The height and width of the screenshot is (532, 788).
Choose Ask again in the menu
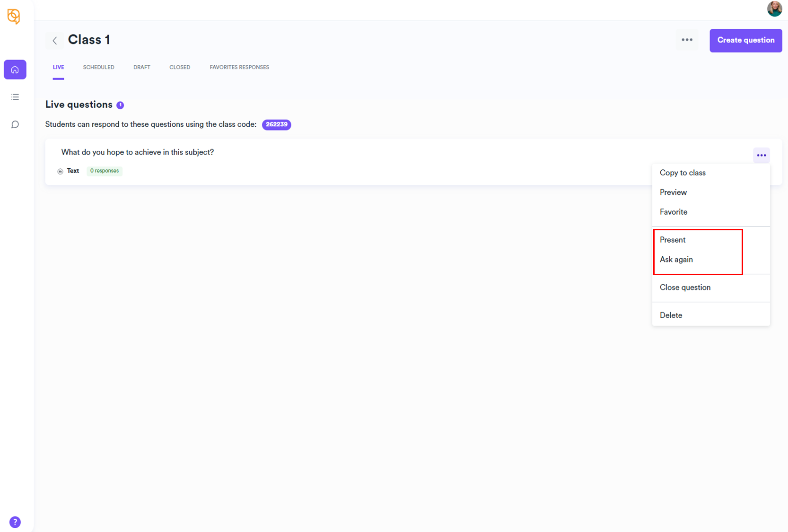pyautogui.click(x=676, y=260)
